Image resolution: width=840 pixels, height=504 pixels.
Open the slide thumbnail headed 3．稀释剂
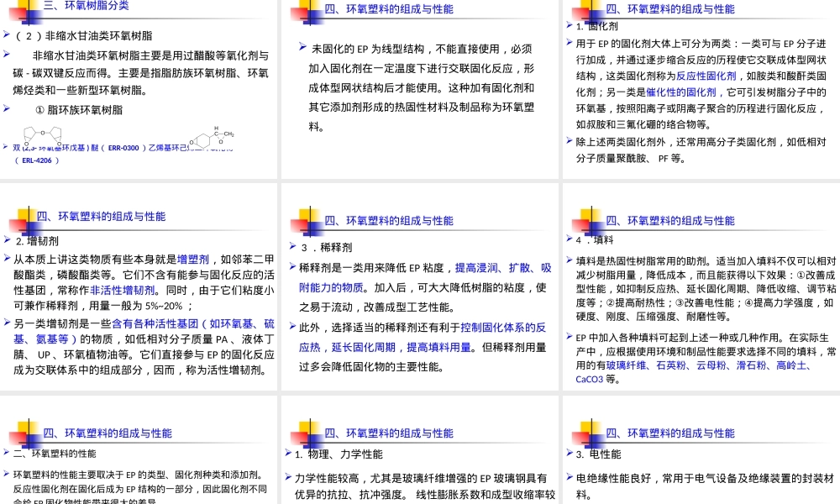[x=420, y=287]
